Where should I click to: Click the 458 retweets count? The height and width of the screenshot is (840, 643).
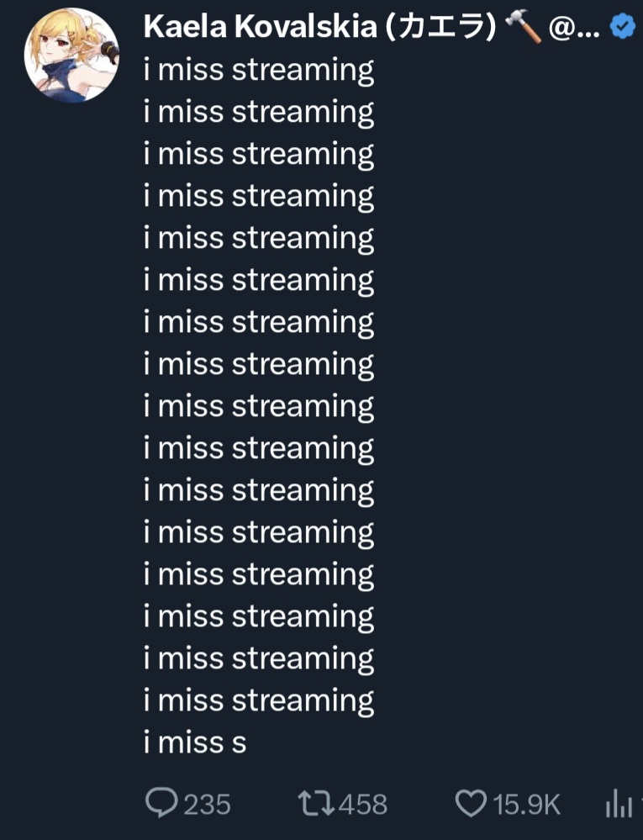(362, 805)
